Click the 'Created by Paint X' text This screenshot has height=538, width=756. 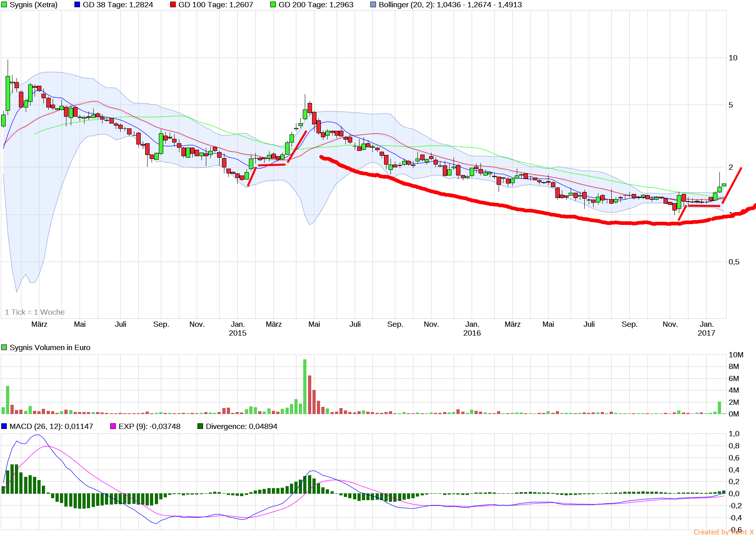(x=724, y=532)
